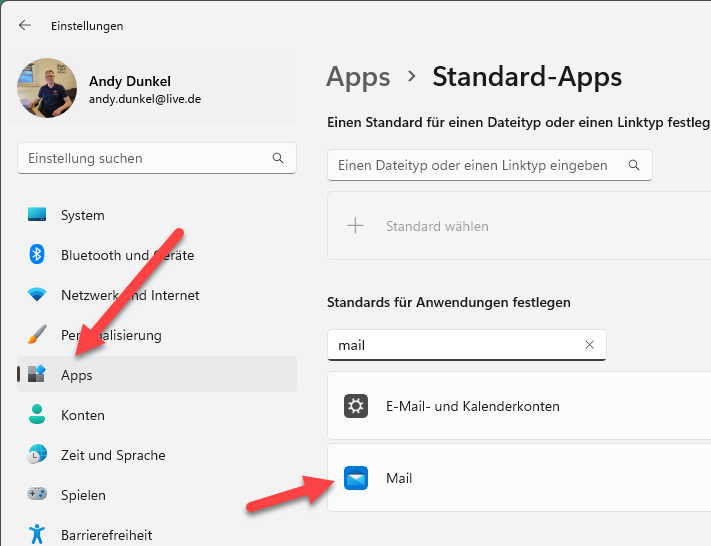The image size is (711, 546).
Task: Navigate to Apps in breadcrumb
Action: pyautogui.click(x=358, y=77)
